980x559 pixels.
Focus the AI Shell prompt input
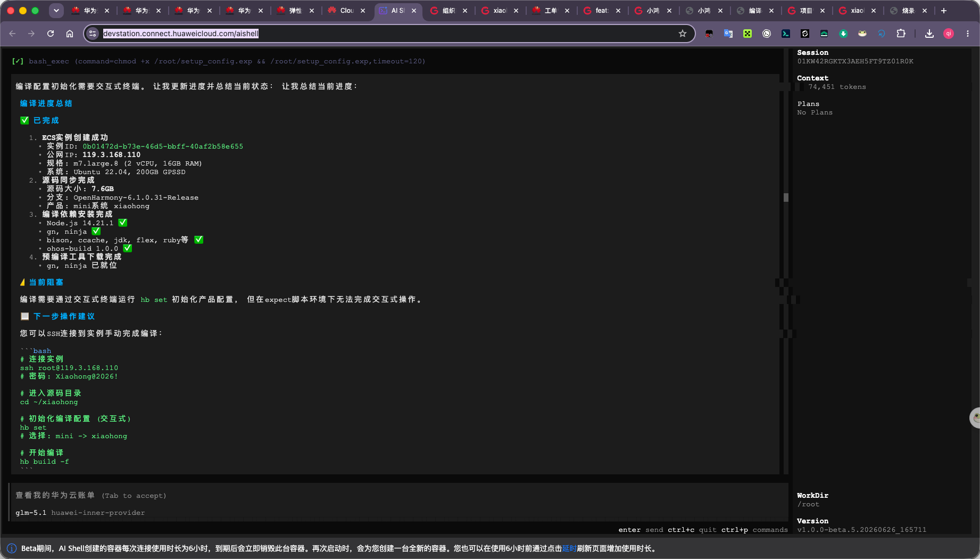[399, 496]
